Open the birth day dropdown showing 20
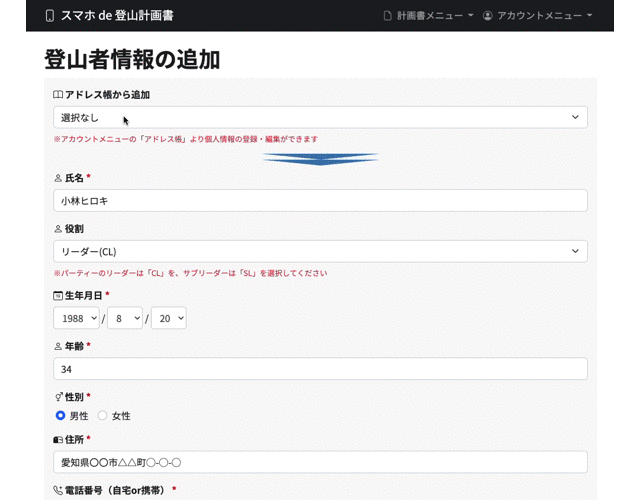Screen dimensions: 640x500 [169, 318]
